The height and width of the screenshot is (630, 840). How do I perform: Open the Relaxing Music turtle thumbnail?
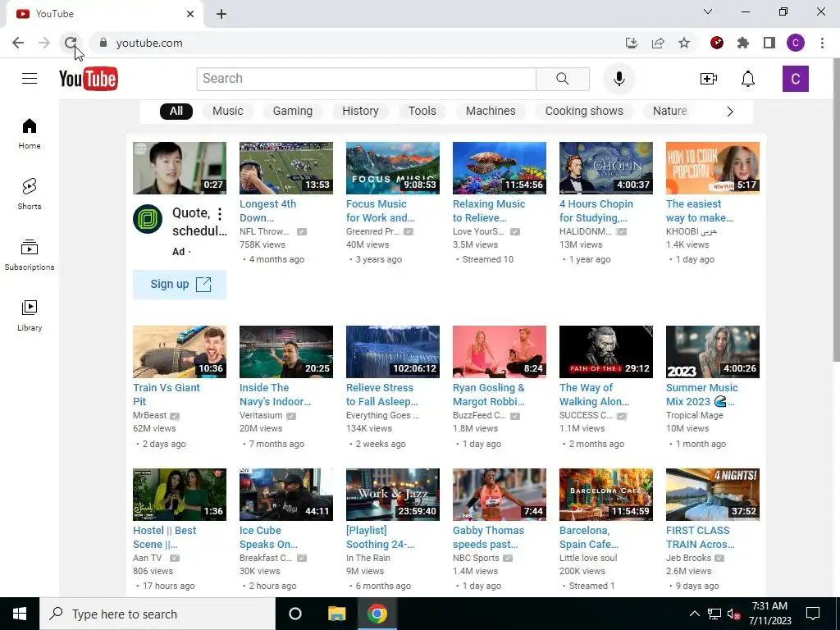click(x=500, y=167)
